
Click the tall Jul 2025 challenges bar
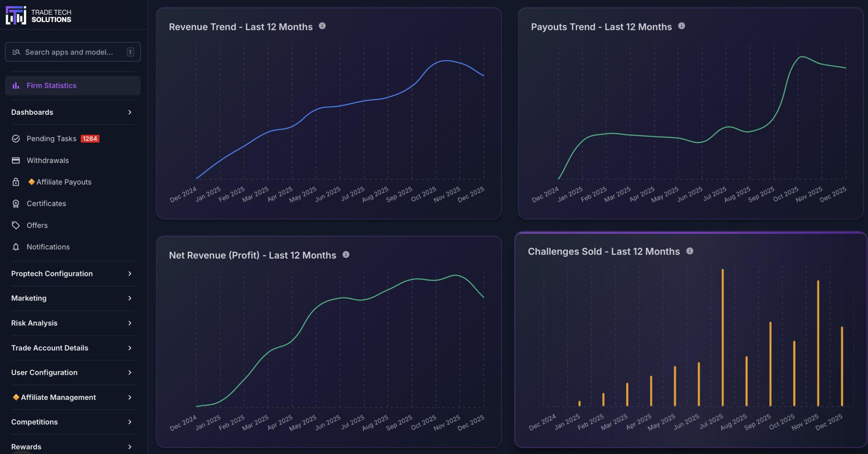click(722, 339)
